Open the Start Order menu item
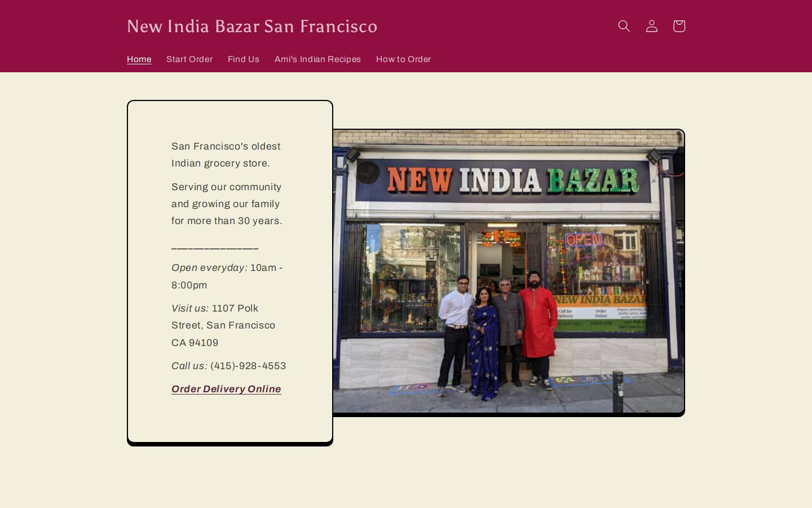 tap(189, 59)
